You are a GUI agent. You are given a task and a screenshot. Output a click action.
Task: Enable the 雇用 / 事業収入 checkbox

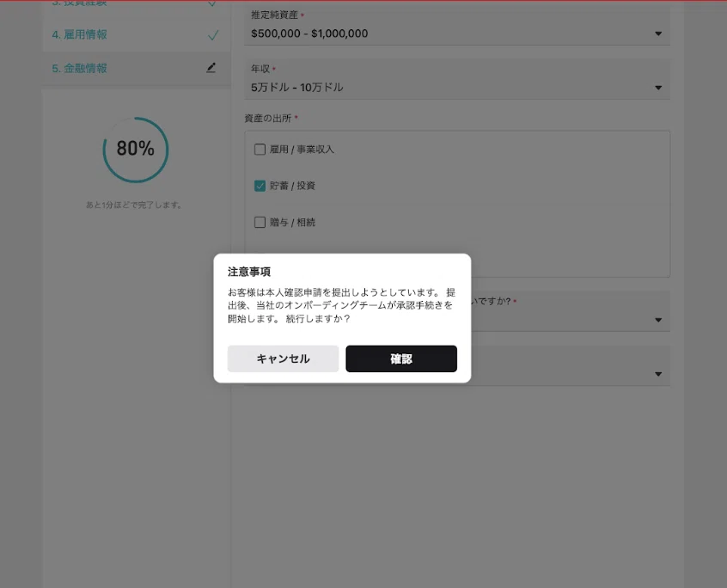[x=260, y=150]
